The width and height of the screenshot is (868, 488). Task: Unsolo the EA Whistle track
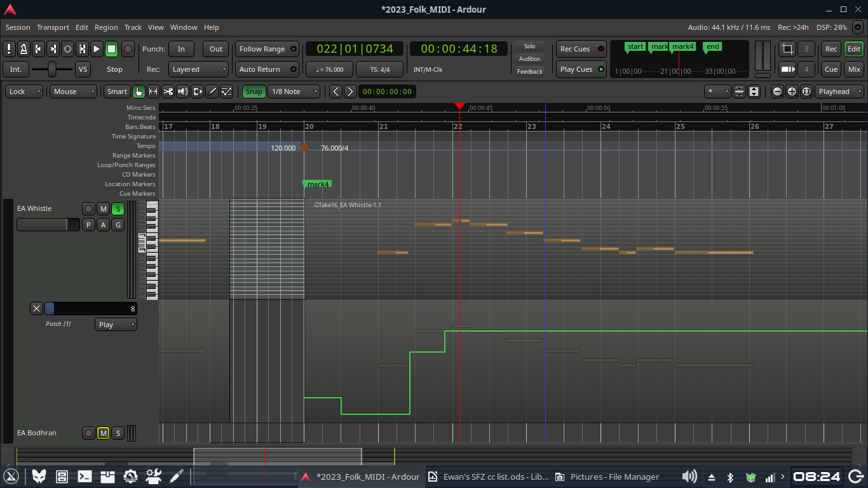coord(118,209)
